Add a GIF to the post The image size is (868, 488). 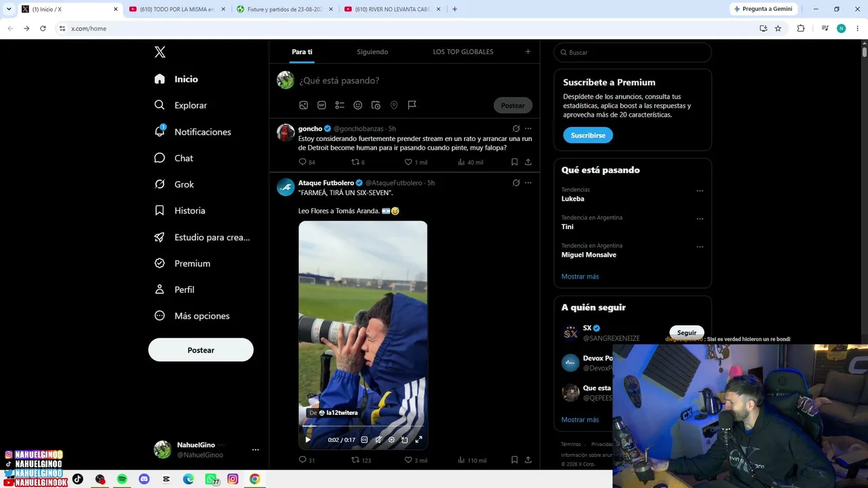coord(321,105)
